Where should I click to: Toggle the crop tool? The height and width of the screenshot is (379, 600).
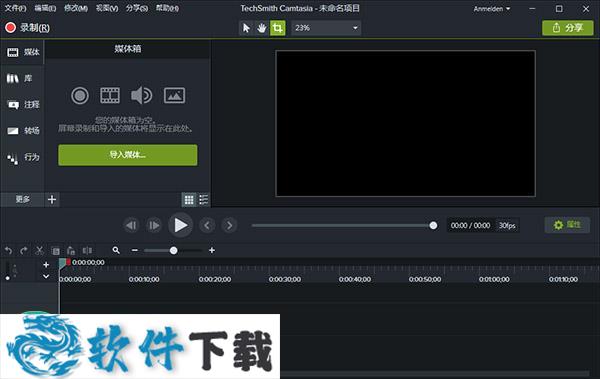[277, 28]
